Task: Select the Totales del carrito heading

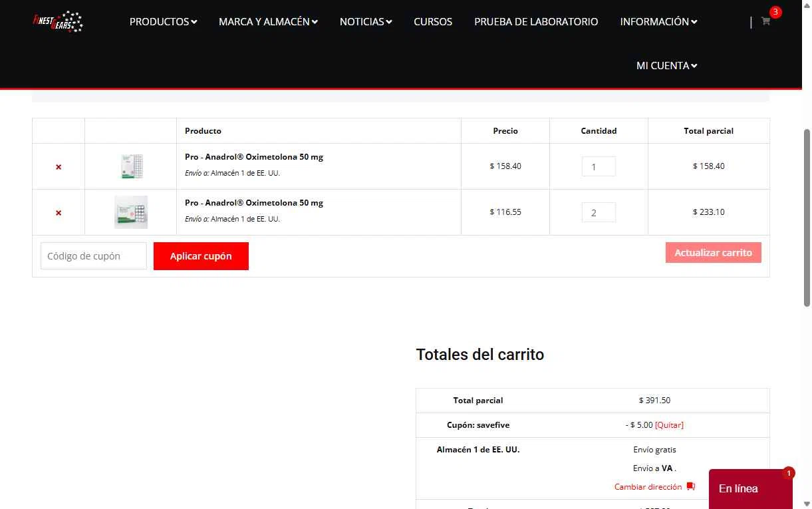Action: [x=480, y=355]
